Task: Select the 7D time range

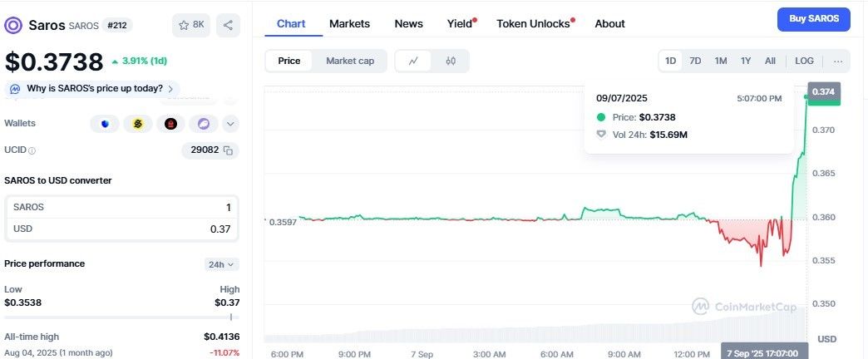Action: click(695, 61)
